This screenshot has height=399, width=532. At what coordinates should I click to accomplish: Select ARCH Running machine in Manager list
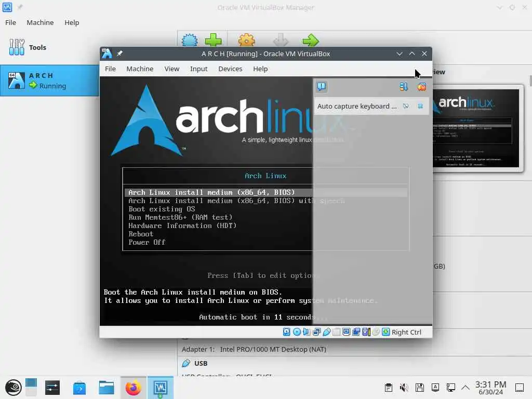49,81
